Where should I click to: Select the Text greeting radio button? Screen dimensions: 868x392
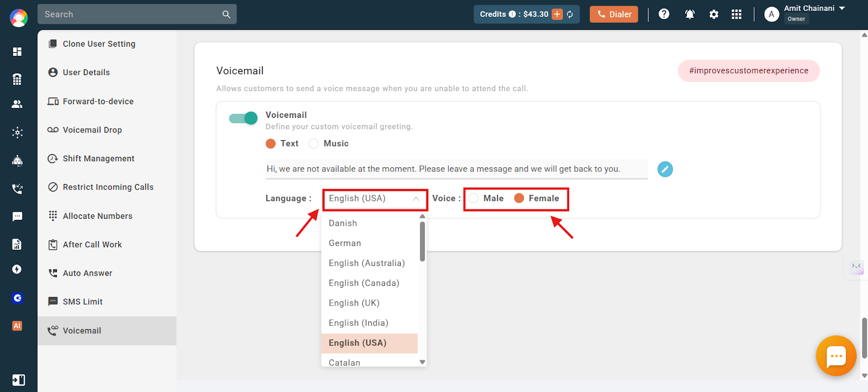tap(271, 144)
